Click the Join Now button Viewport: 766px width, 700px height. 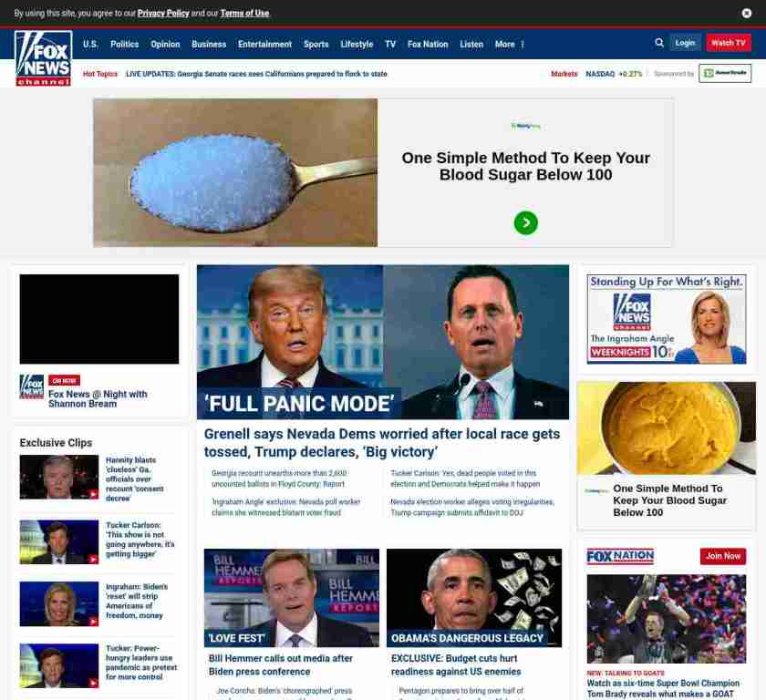pos(723,556)
